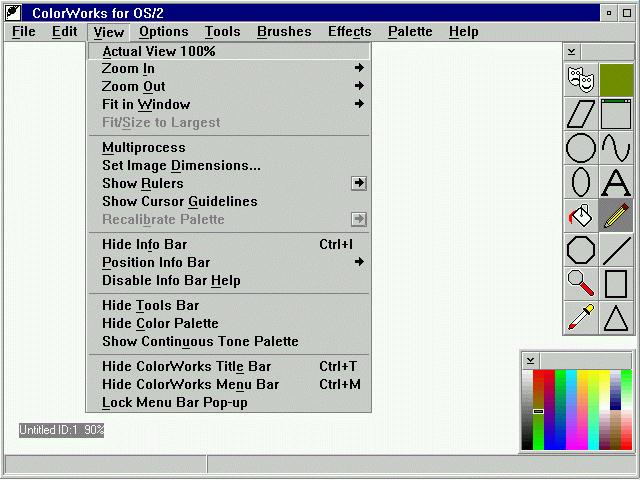The width and height of the screenshot is (640, 480).
Task: Open the Options menu
Action: 164,31
